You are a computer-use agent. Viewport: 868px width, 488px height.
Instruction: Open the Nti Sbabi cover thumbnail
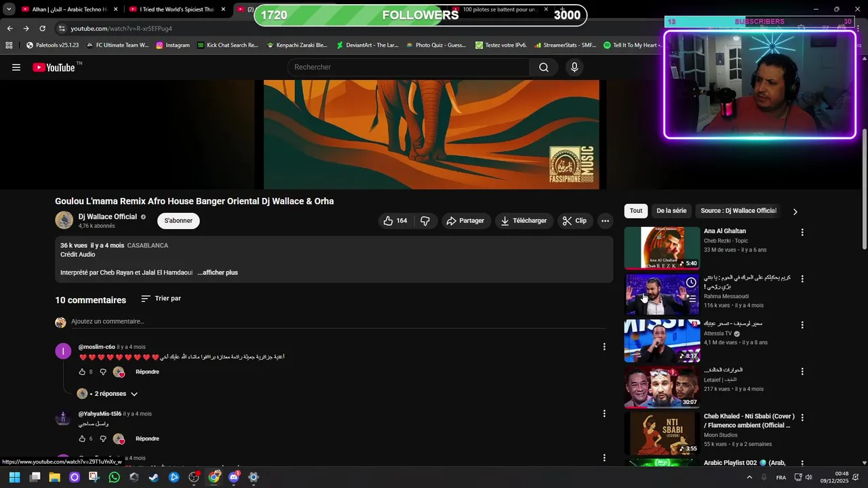(662, 434)
